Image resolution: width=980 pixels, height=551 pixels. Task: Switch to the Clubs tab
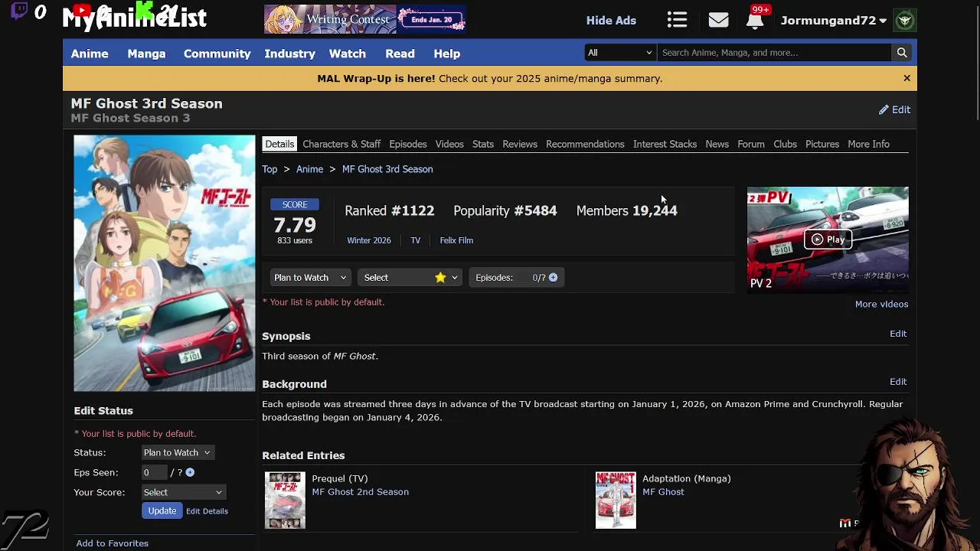(785, 144)
